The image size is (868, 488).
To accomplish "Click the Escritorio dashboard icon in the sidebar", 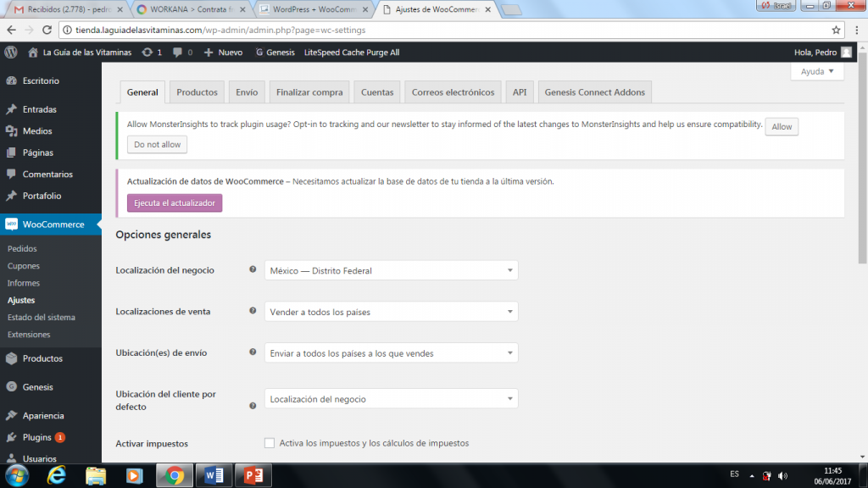I will [12, 80].
